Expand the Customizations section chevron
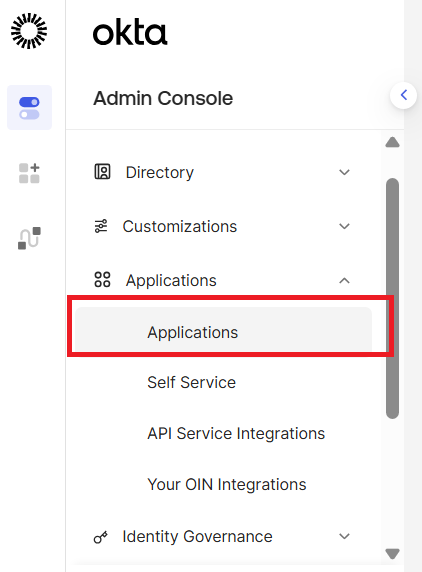The height and width of the screenshot is (572, 422). pos(344,226)
